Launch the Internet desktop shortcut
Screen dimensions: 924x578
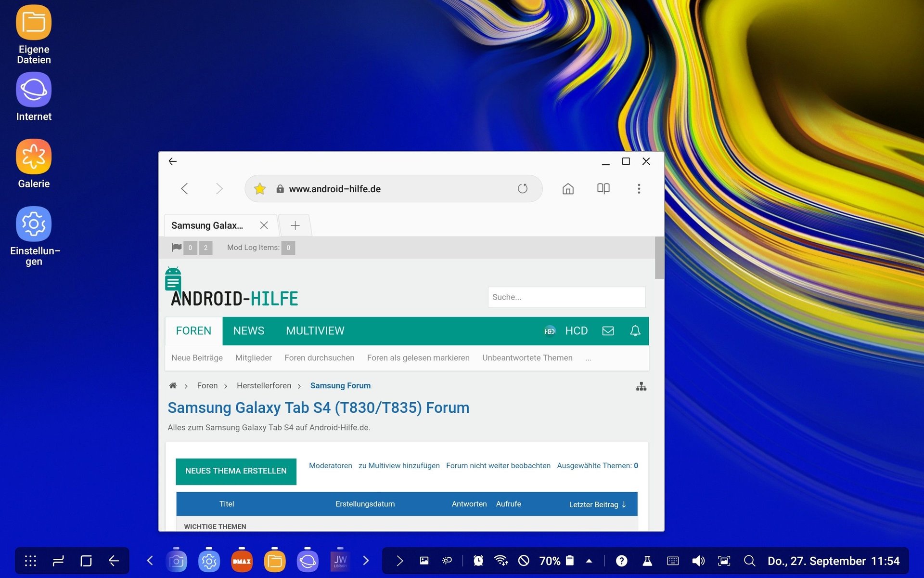pos(34,96)
